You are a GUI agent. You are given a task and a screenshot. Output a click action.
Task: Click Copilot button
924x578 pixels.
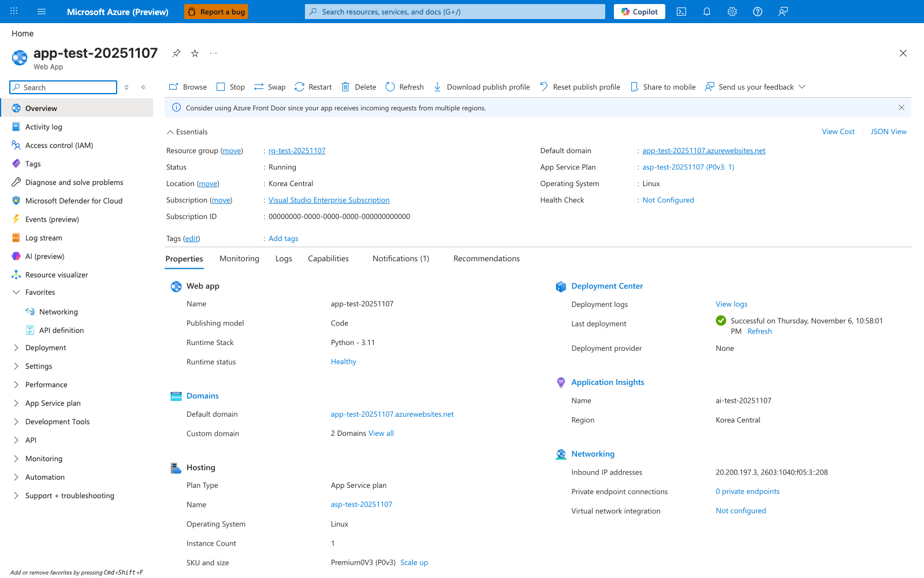[639, 12]
